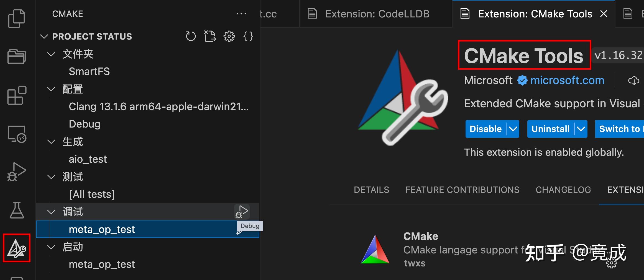Click the refresh icon in Project Status header

pyautogui.click(x=191, y=36)
